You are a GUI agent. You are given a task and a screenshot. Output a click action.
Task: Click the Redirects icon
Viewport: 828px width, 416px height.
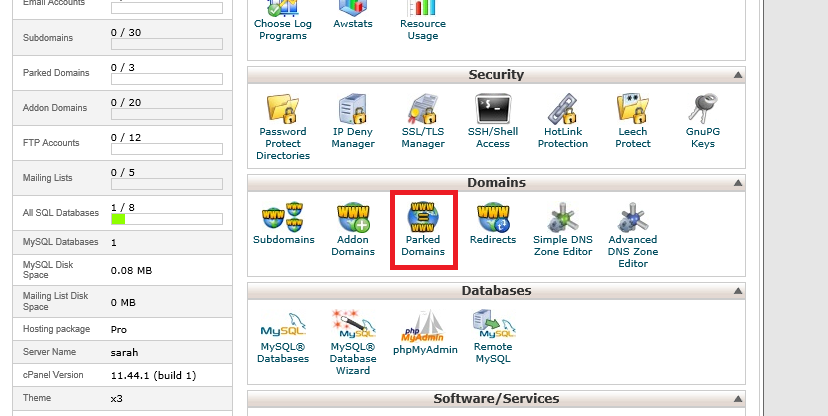493,217
